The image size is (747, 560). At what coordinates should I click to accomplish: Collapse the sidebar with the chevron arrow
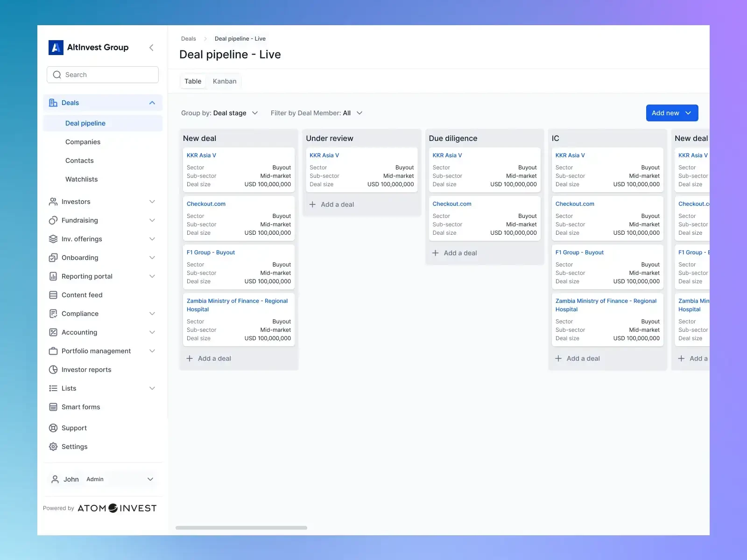coord(151,47)
